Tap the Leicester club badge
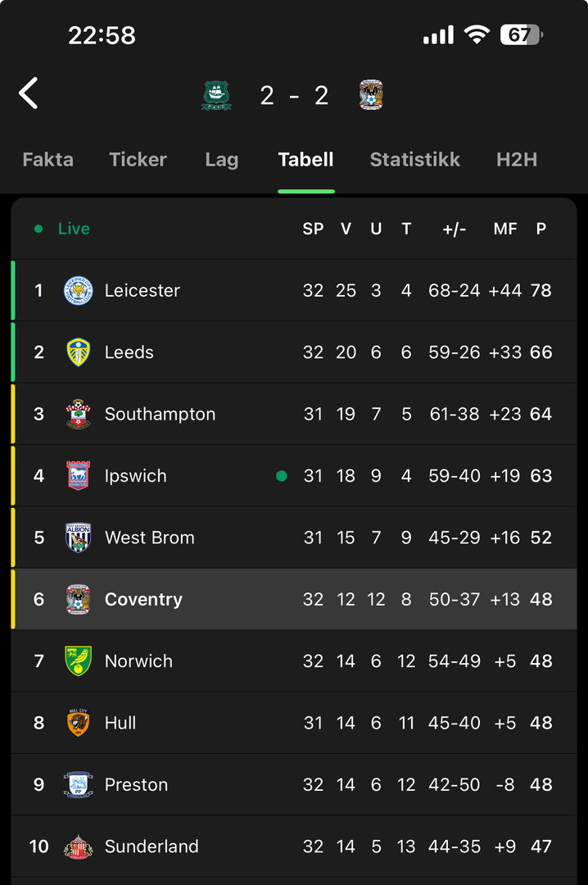This screenshot has width=588, height=885. tap(79, 291)
